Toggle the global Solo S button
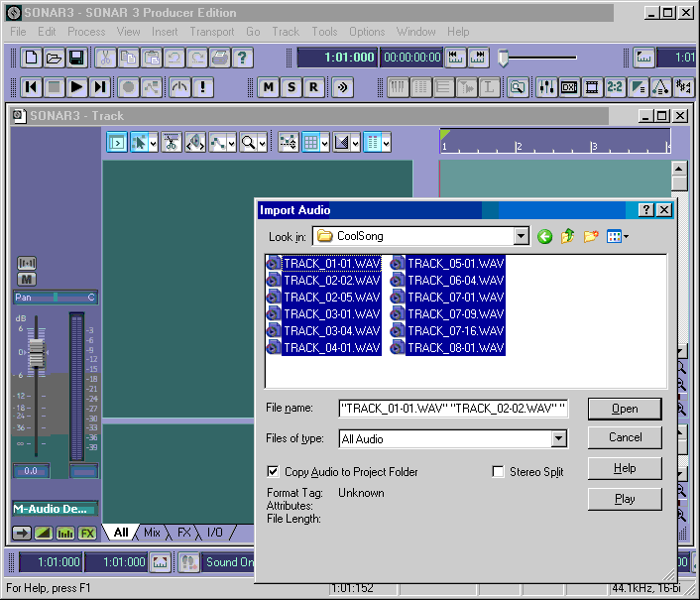This screenshot has width=700, height=600. pos(292,87)
